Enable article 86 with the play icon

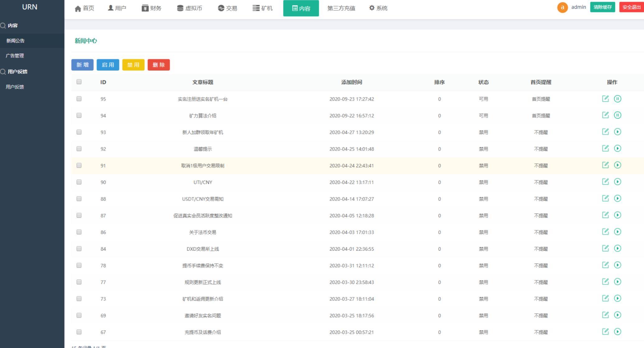[x=618, y=231]
